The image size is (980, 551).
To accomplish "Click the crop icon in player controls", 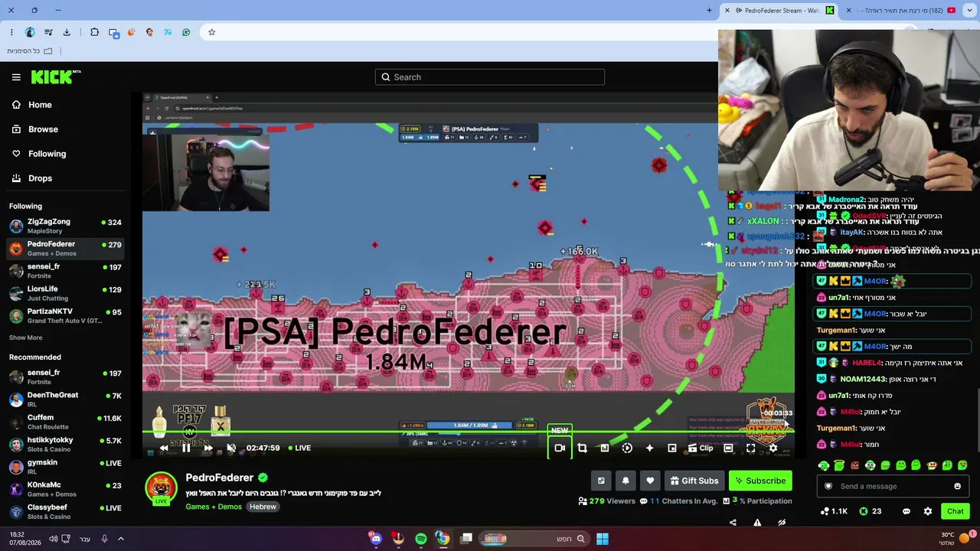I will [x=582, y=448].
